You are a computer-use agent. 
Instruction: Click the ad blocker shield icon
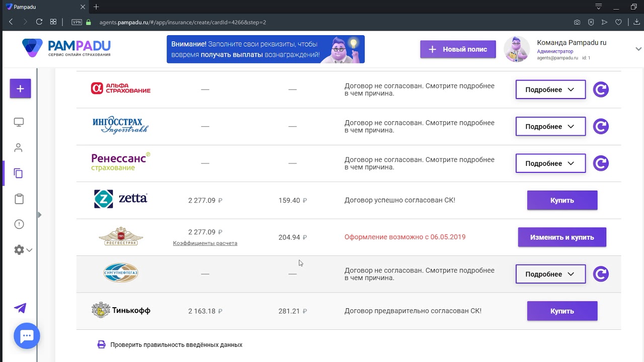[x=591, y=22]
